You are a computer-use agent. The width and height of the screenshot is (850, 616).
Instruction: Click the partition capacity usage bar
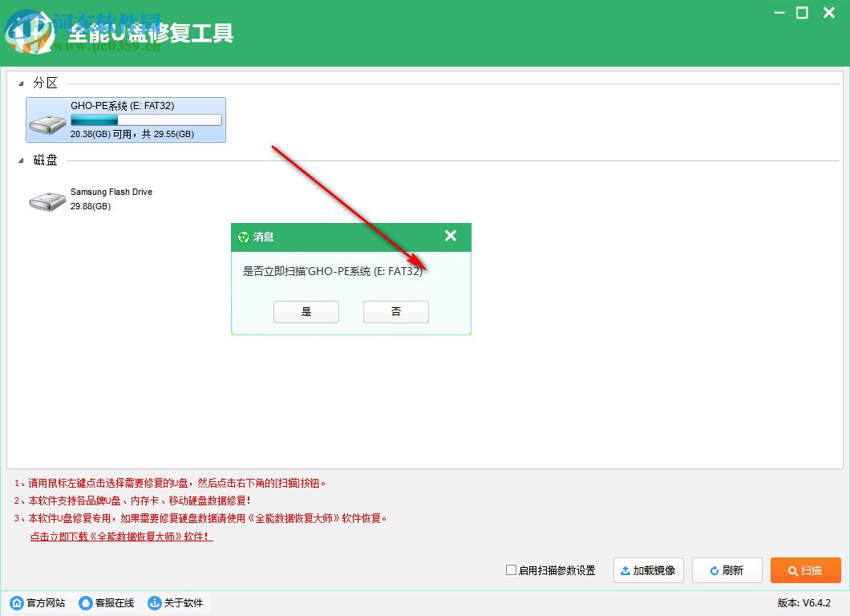[x=146, y=120]
